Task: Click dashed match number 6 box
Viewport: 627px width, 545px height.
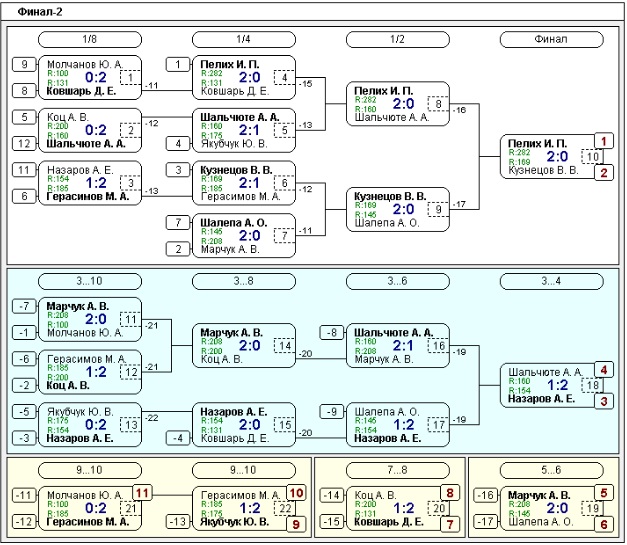Action: click(x=284, y=183)
